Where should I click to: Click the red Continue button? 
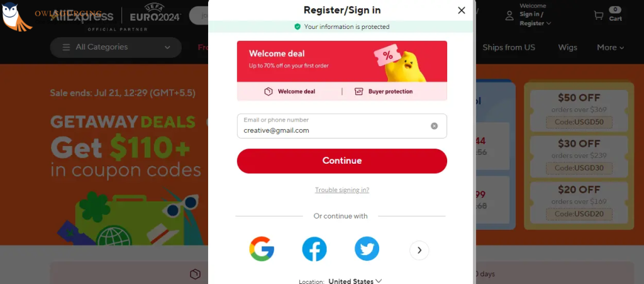(341, 161)
